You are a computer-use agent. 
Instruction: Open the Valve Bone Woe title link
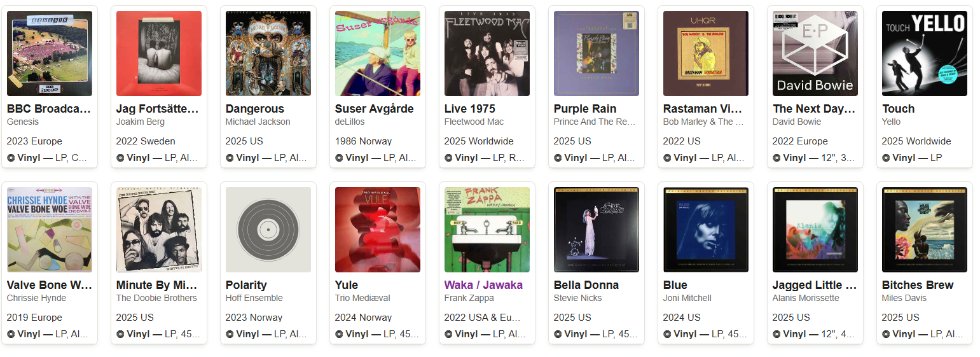(x=50, y=285)
